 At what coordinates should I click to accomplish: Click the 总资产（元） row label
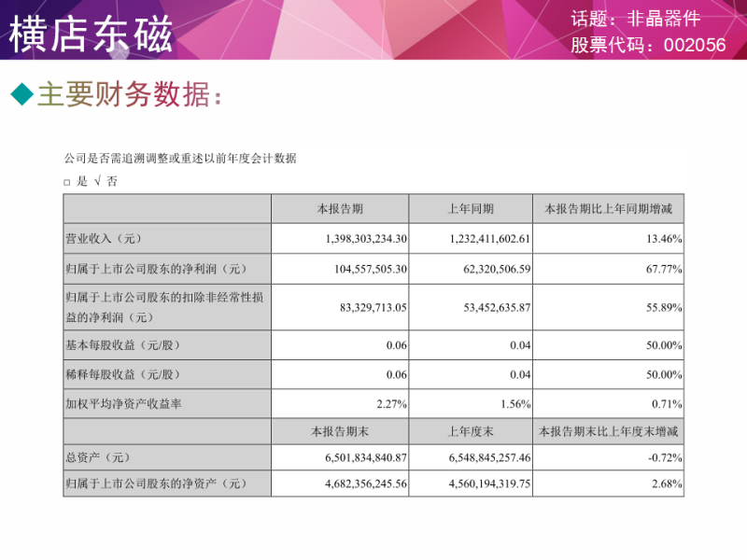98,457
